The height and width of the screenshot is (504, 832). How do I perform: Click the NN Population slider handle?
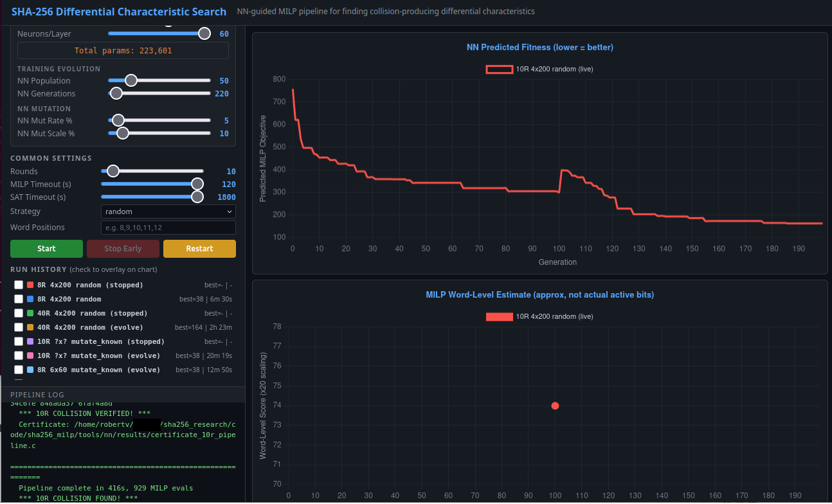click(131, 80)
